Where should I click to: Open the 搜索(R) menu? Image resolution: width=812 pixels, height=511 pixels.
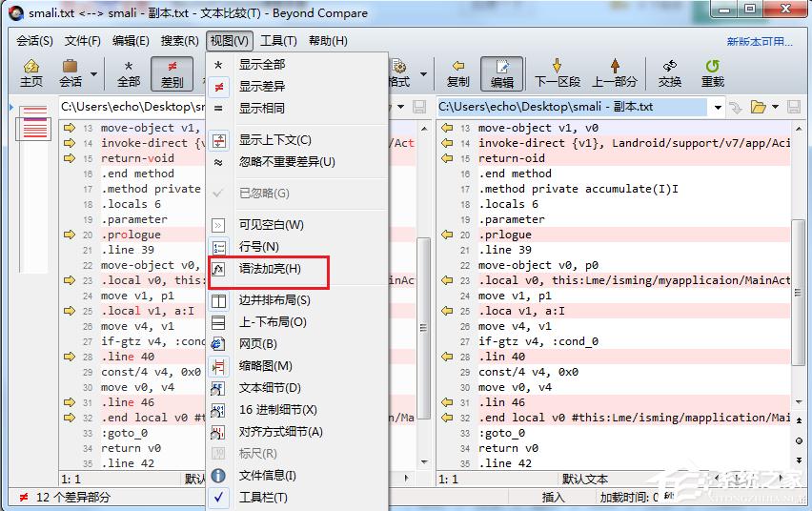(179, 41)
